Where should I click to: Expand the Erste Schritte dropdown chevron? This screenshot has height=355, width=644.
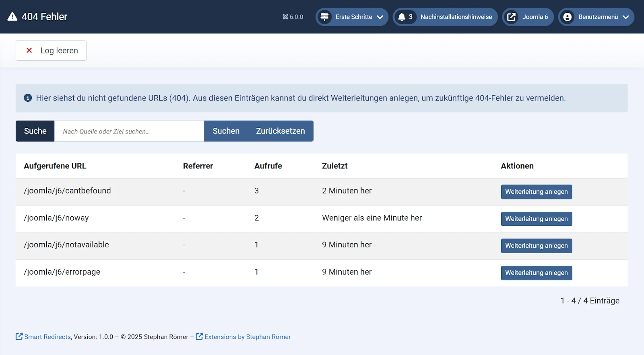pyautogui.click(x=380, y=17)
